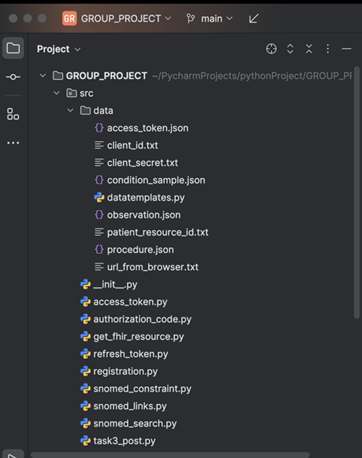
Task: Open the Commit tool window icon
Action: point(13,77)
